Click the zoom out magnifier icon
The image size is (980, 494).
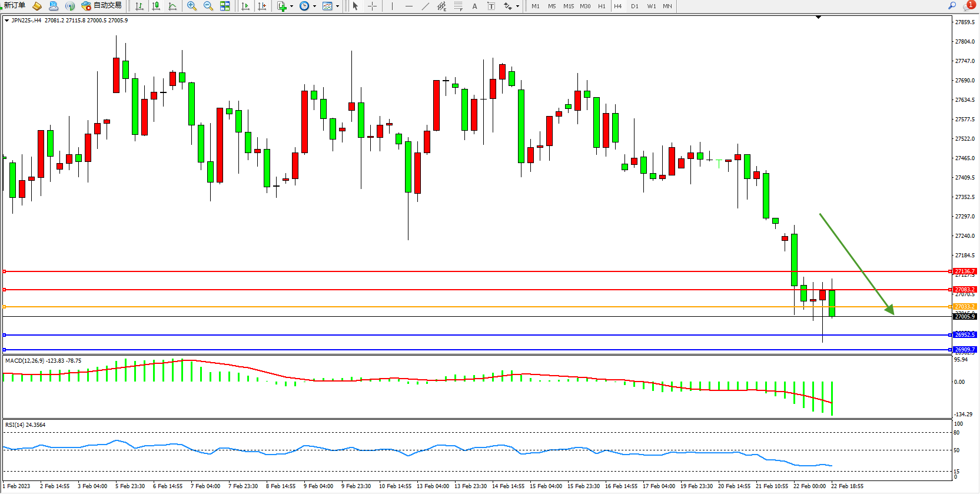tap(208, 6)
